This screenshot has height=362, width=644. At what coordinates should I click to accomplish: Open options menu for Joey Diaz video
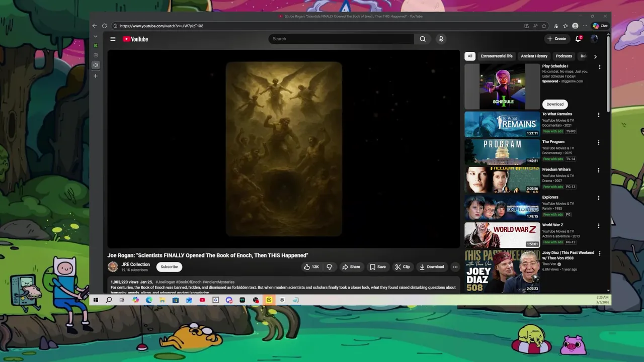point(599,253)
